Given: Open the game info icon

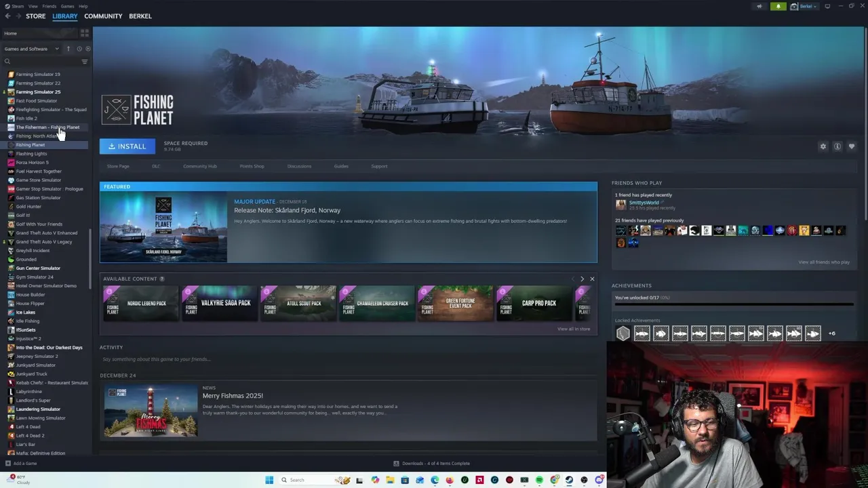Looking at the screenshot, I should point(837,146).
